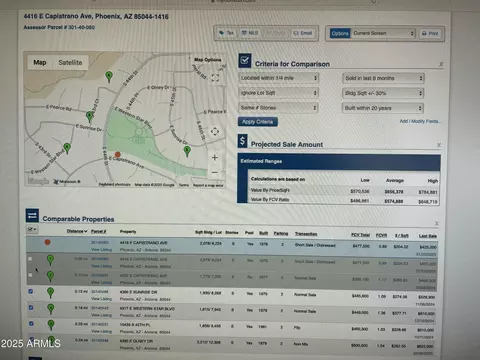
Task: Switch map to Map view
Action: point(40,62)
